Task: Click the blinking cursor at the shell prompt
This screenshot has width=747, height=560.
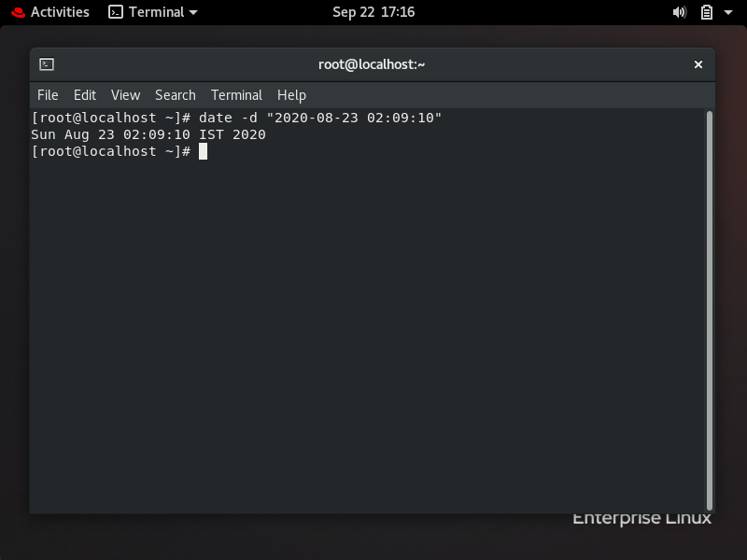Action: [x=204, y=151]
